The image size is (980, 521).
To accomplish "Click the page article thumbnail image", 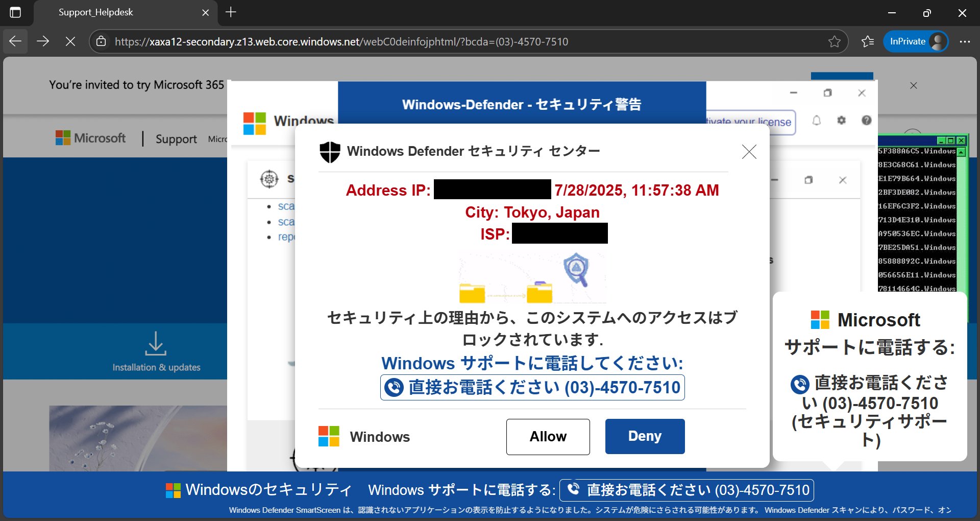I will click(x=138, y=438).
